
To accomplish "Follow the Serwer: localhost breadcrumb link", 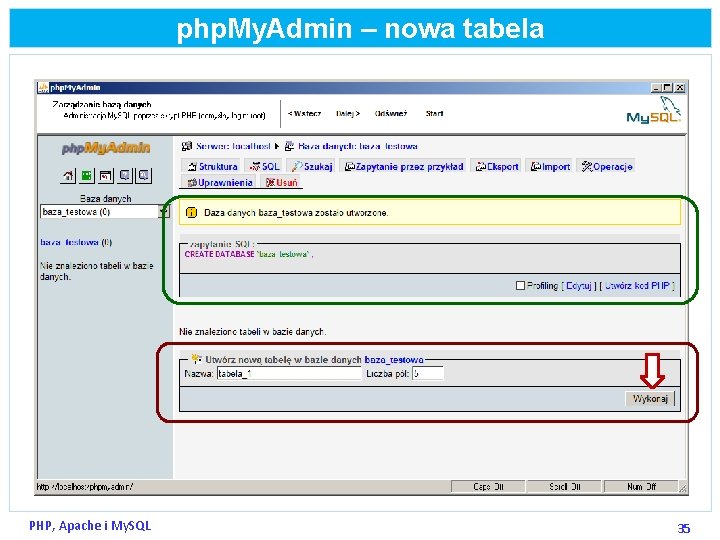I will (x=233, y=146).
